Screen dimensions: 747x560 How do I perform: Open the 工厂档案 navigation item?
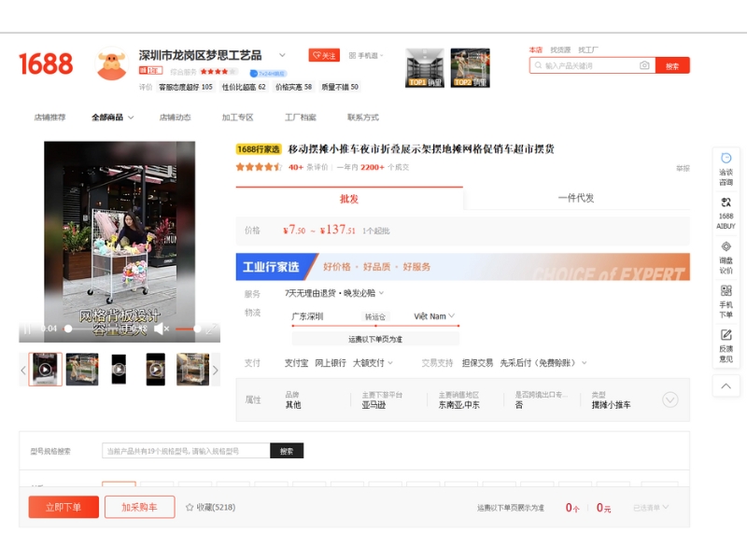point(300,118)
